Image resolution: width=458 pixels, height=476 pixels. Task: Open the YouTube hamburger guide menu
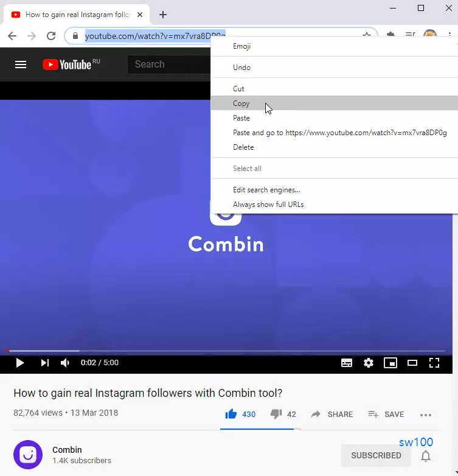tap(21, 65)
